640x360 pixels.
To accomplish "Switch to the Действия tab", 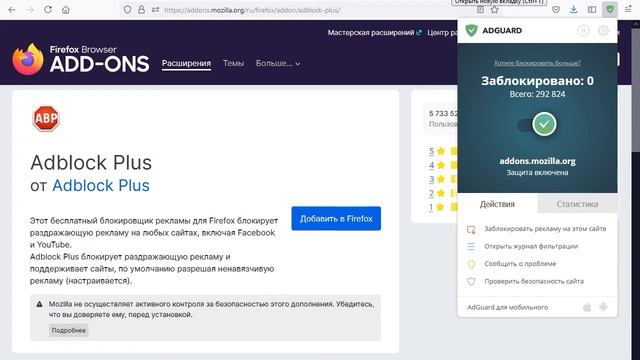I will click(x=497, y=204).
